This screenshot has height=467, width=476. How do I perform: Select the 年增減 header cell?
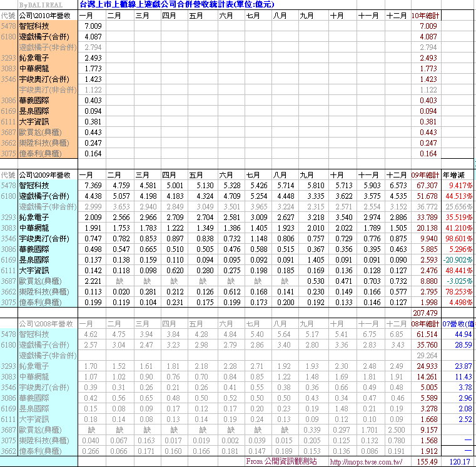coord(453,175)
